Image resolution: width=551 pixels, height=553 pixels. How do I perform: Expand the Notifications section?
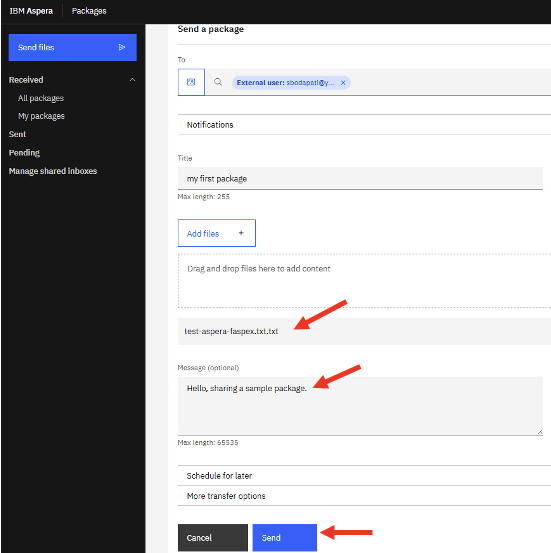(364, 124)
